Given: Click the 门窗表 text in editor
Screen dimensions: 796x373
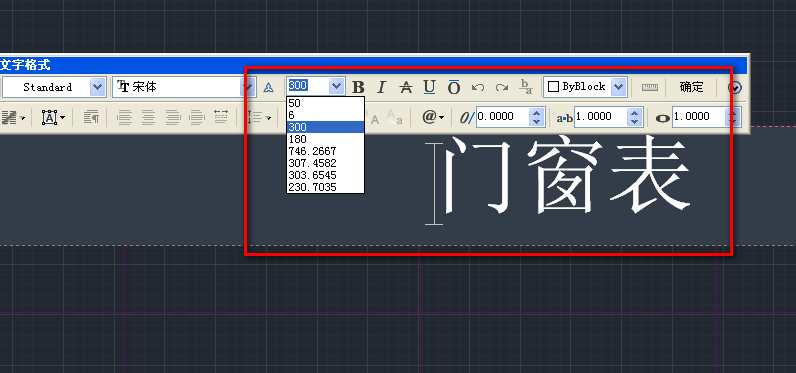Looking at the screenshot, I should (568, 176).
